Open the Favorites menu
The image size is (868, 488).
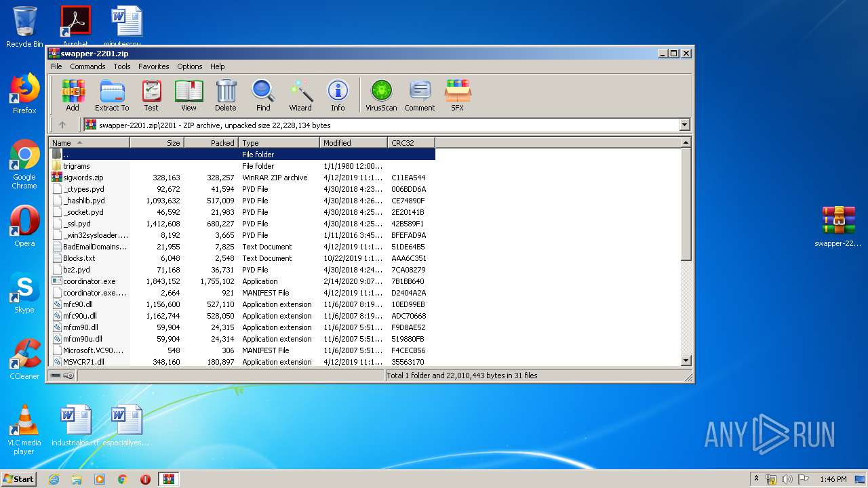click(154, 66)
